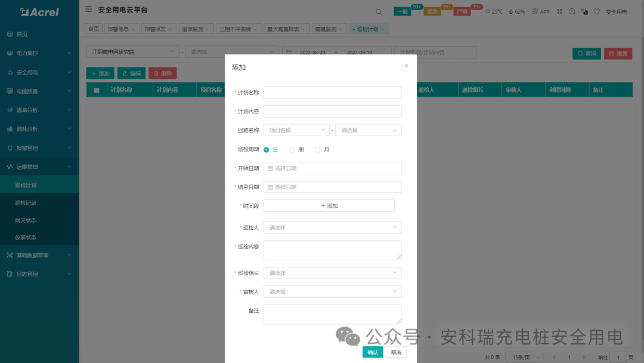Click the temperature 25℃ weather icon
Screen dimensions: 644x363
pos(488,11)
